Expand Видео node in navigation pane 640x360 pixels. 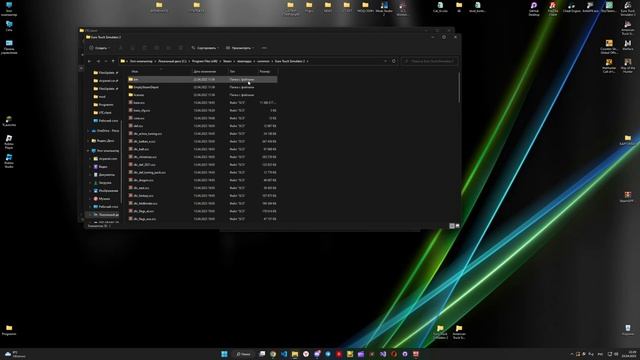[91, 167]
